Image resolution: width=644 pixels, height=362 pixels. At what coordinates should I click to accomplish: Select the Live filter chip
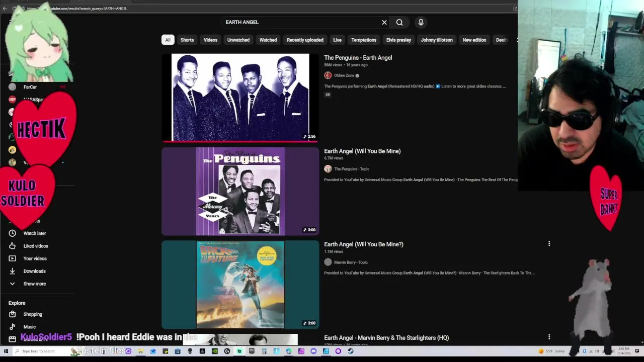click(337, 40)
